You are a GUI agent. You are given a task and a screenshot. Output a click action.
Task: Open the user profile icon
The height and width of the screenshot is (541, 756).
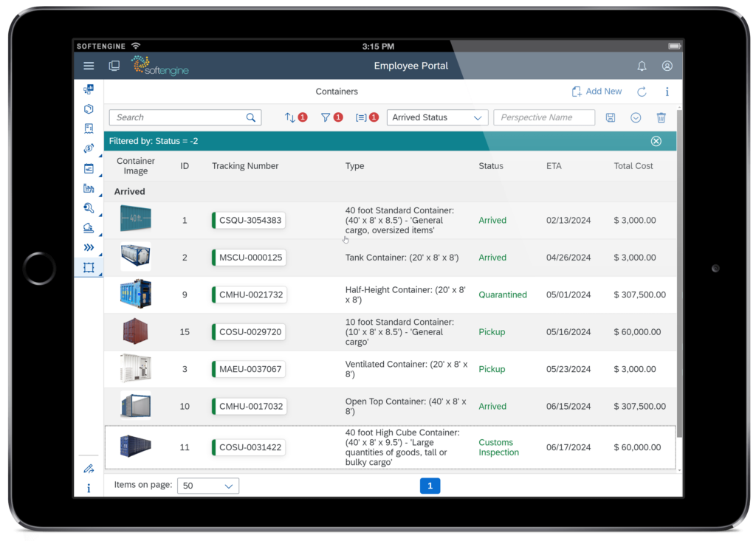point(667,66)
